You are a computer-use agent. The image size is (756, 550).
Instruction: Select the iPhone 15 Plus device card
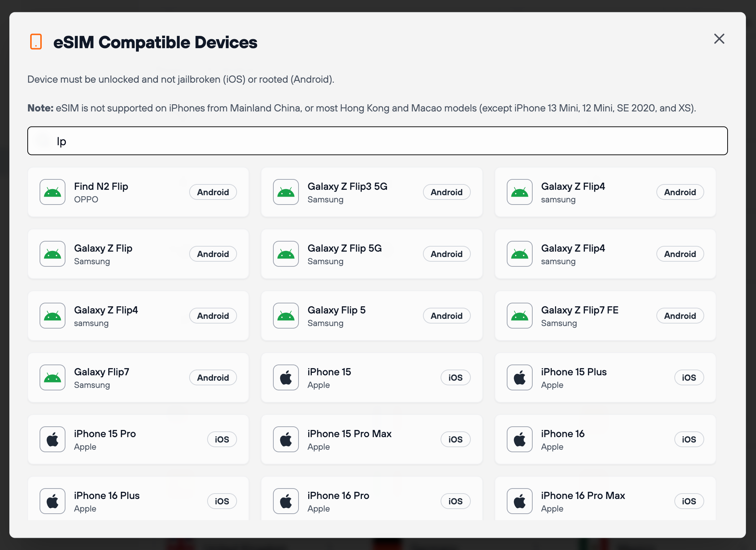[605, 377]
